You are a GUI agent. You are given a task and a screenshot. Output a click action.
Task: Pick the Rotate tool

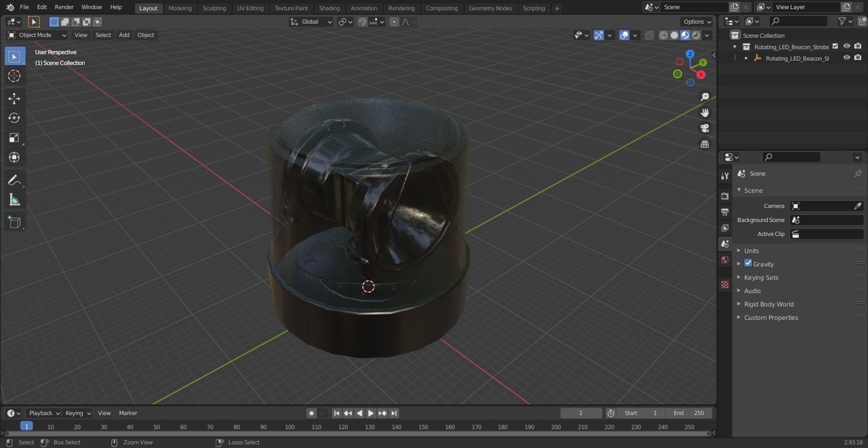(14, 118)
